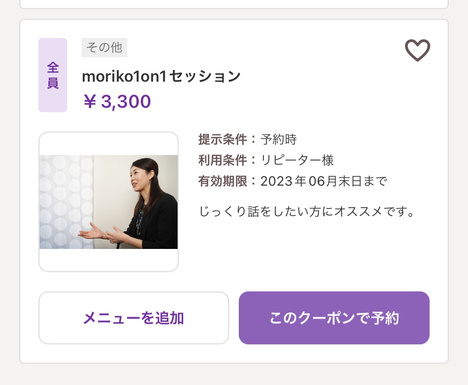Click the previous card's edge at top
The height and width of the screenshot is (385, 468).
(x=234, y=4)
